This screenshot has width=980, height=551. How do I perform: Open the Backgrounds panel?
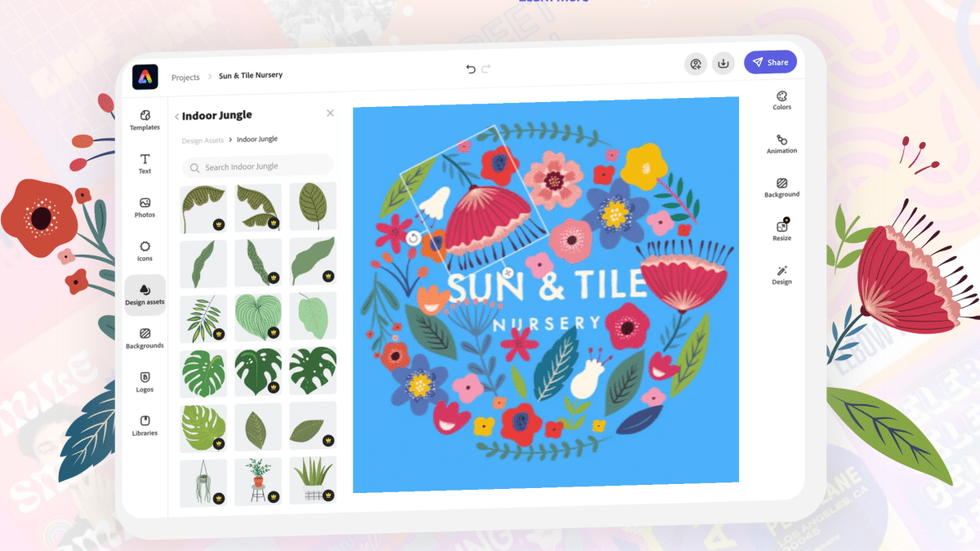click(145, 339)
